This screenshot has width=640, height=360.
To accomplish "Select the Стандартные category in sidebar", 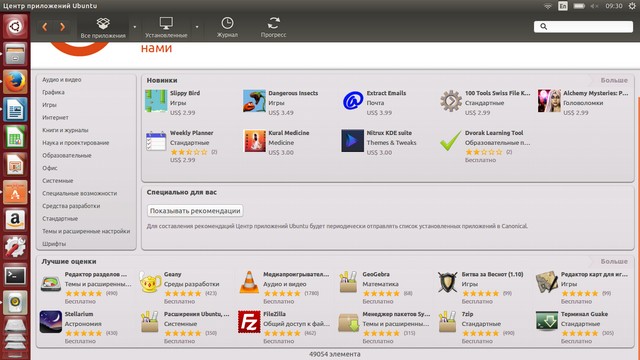I will pos(60,219).
